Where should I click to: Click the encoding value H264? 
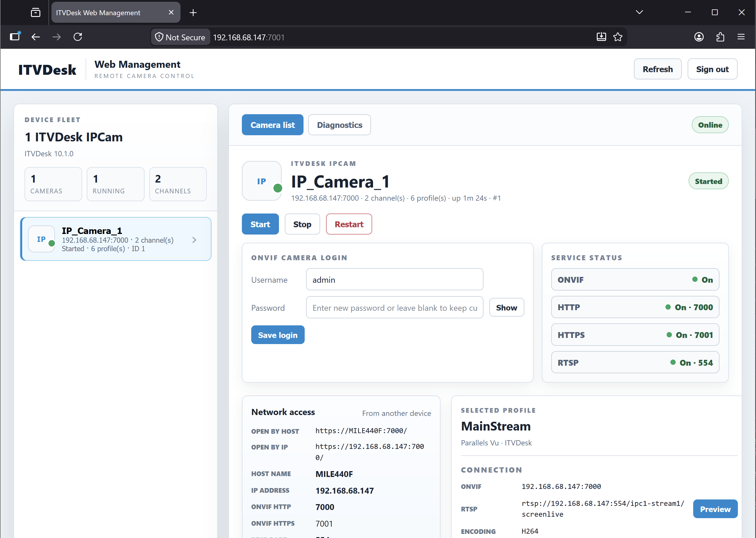[x=530, y=531]
